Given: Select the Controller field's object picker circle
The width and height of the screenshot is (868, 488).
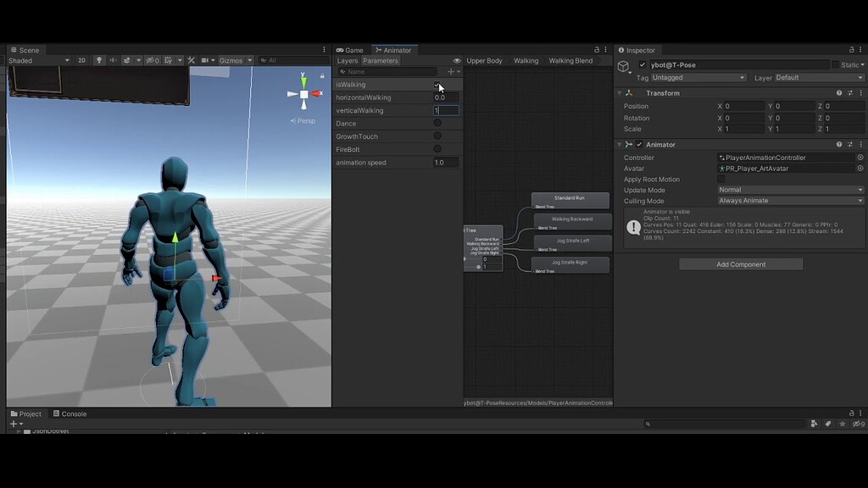Looking at the screenshot, I should point(860,157).
